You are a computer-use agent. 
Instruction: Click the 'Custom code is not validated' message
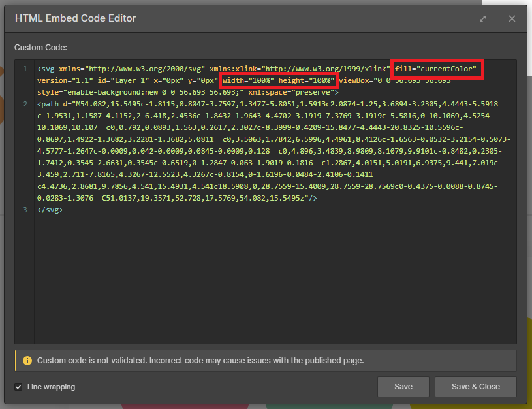200,361
